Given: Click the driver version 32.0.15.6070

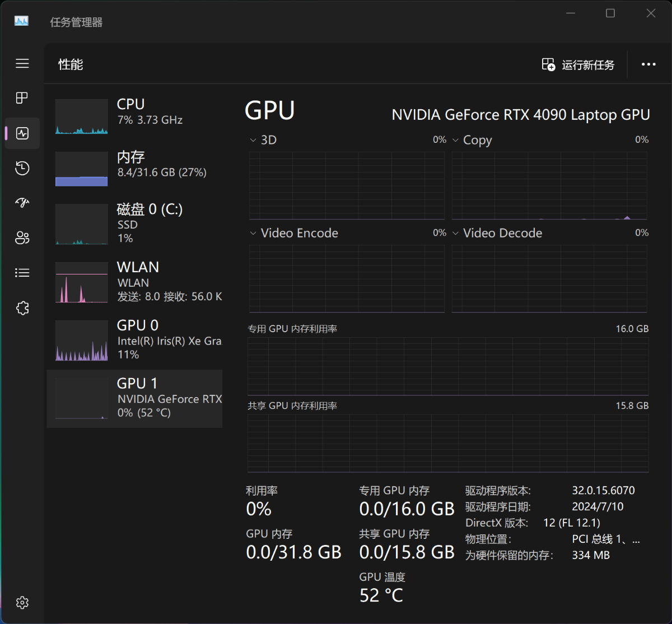Looking at the screenshot, I should (603, 491).
